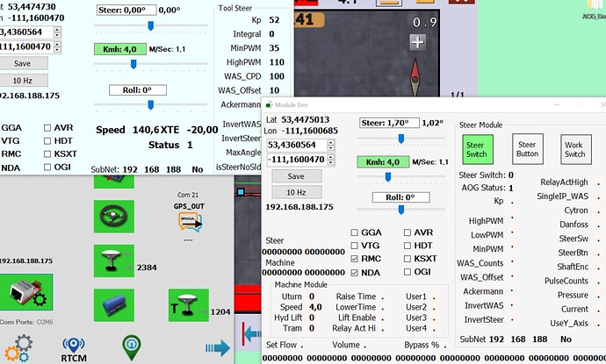Image resolution: width=606 pixels, height=364 pixels.
Task: Enable the OGI checkbox in Module Sim
Action: pos(407,272)
